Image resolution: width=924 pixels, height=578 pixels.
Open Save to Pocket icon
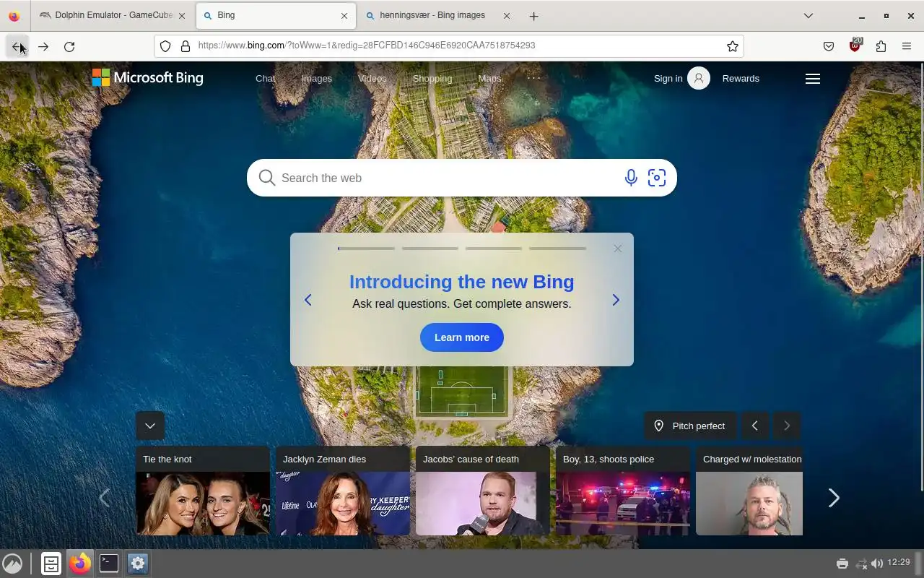(829, 46)
